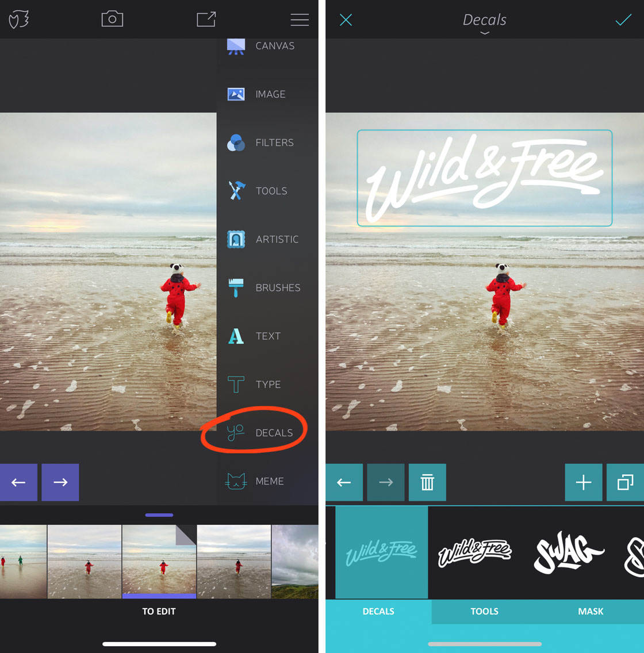Tap the purple redo right arrow

click(60, 482)
